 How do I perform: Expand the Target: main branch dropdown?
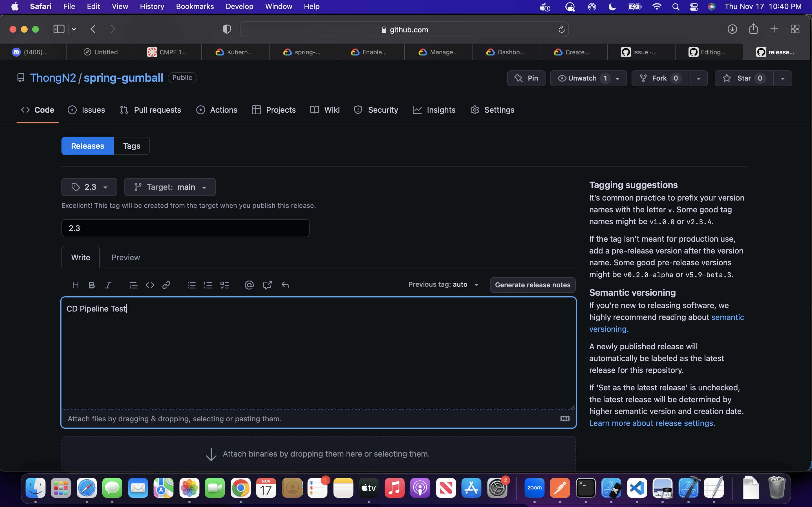point(170,187)
